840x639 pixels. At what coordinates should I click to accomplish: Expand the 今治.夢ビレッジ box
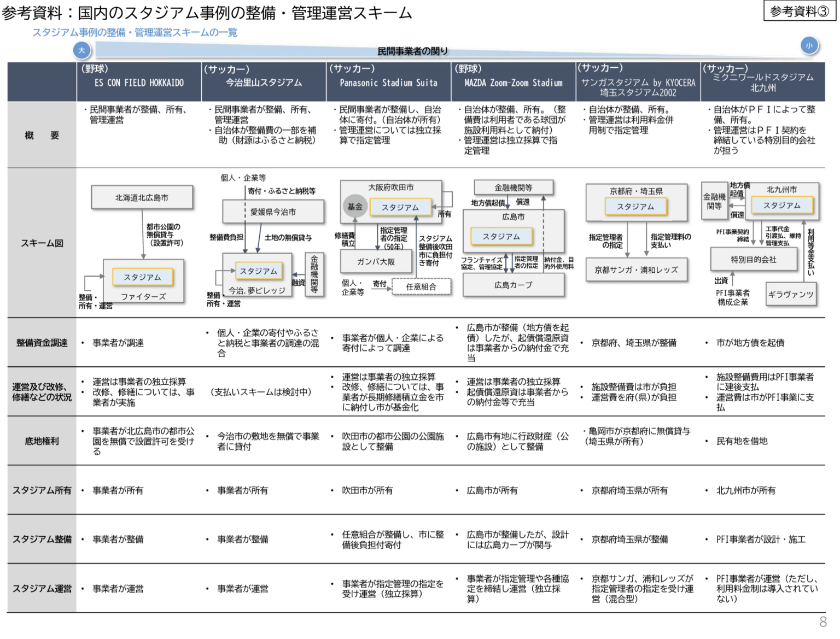pyautogui.click(x=258, y=292)
